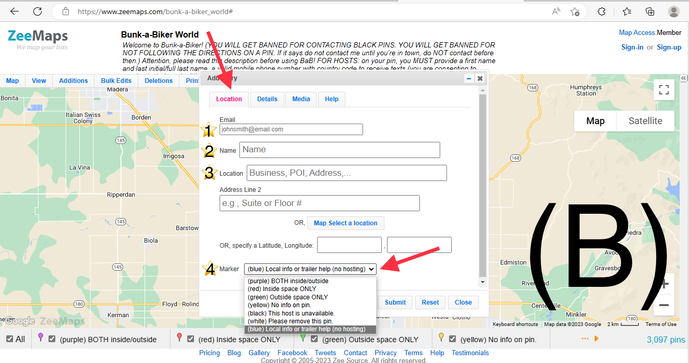This screenshot has width=689, height=363.
Task: Click the Email input field
Action: tap(291, 129)
